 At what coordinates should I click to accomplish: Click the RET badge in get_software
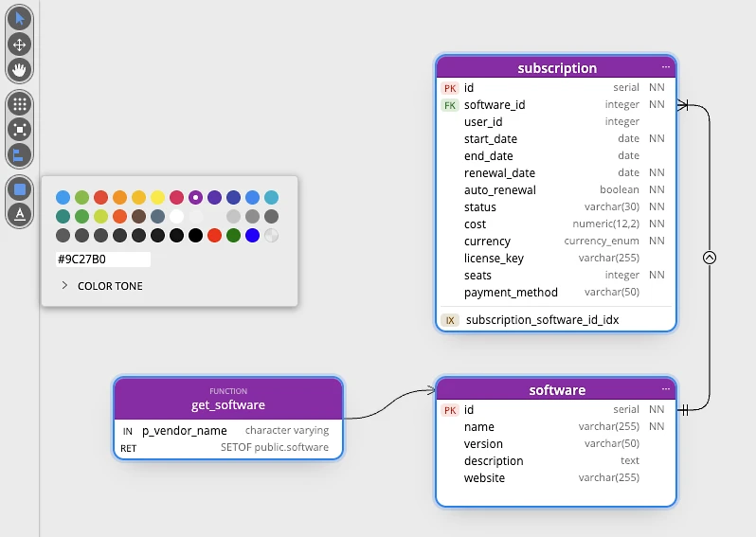(128, 448)
